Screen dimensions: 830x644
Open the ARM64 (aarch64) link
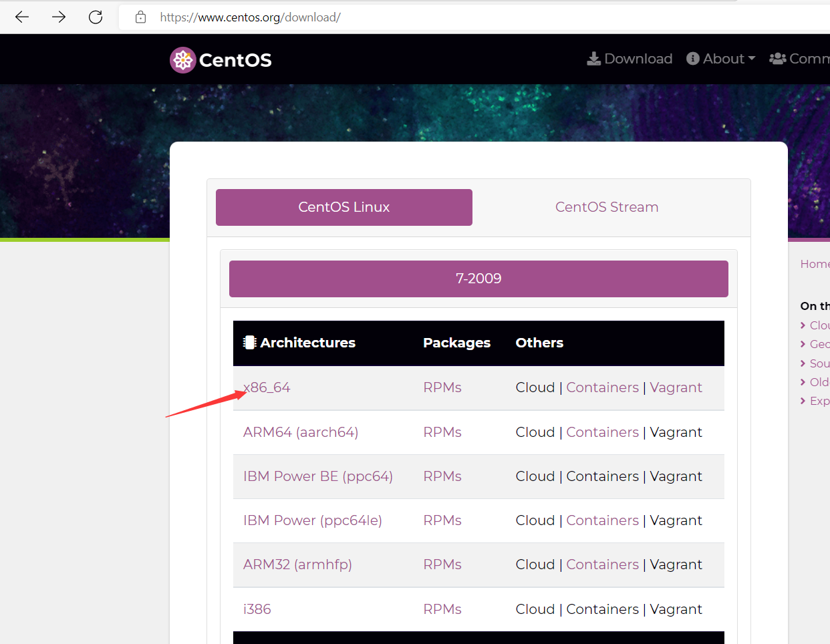pos(301,432)
